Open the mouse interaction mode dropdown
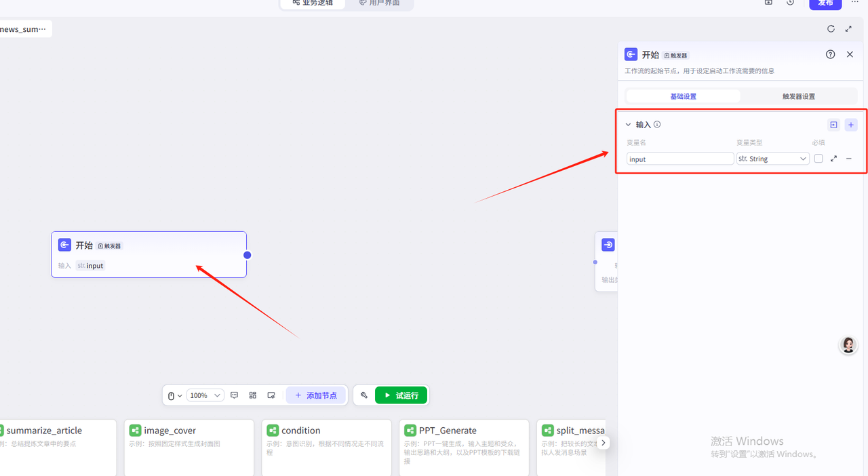The width and height of the screenshot is (868, 476). (x=174, y=395)
